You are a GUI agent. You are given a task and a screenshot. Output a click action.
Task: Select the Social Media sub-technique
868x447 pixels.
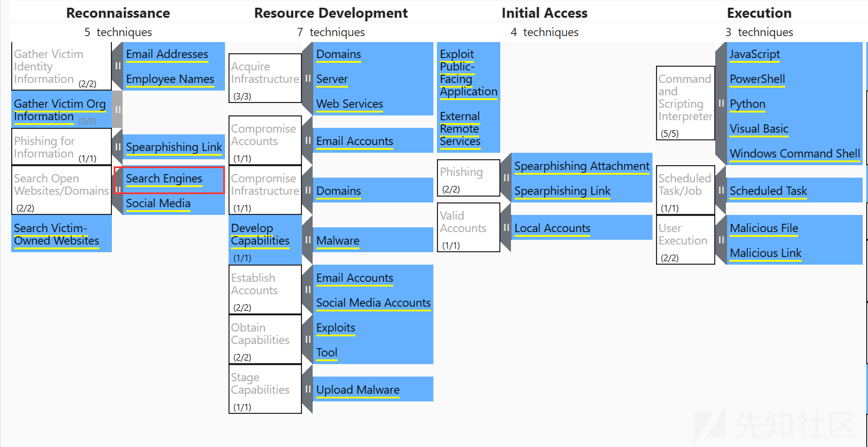tap(173, 203)
